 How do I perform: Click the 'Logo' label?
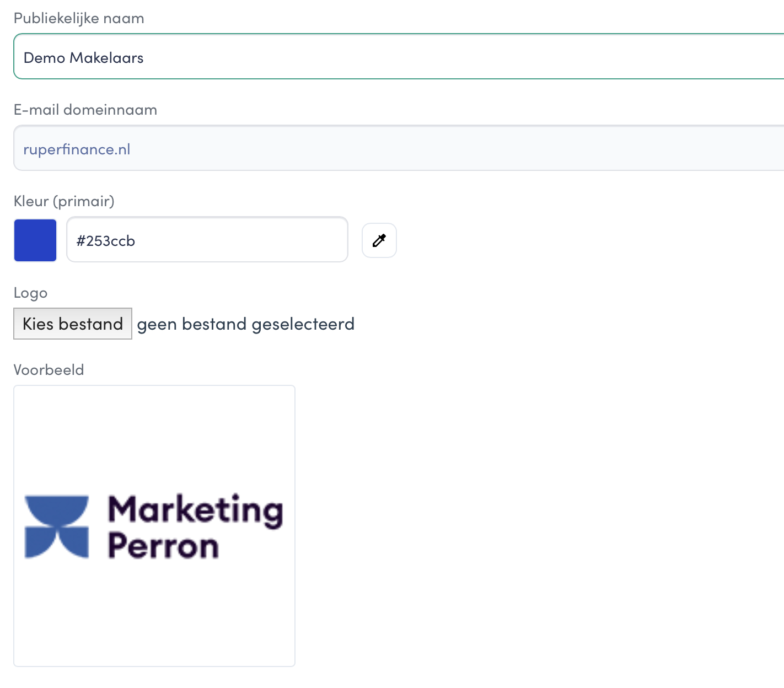(31, 293)
